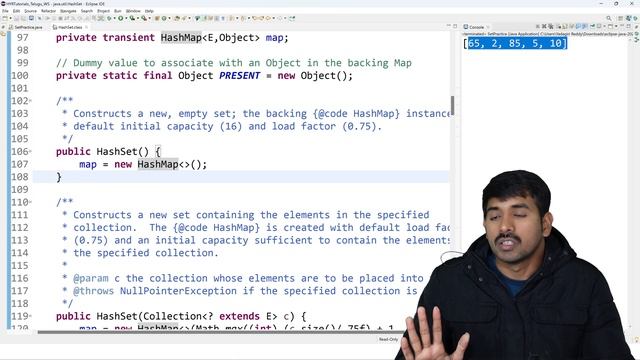The height and width of the screenshot is (360, 640).
Task: Toggle Scroll Lock in Console toolbar
Action: [x=564, y=27]
